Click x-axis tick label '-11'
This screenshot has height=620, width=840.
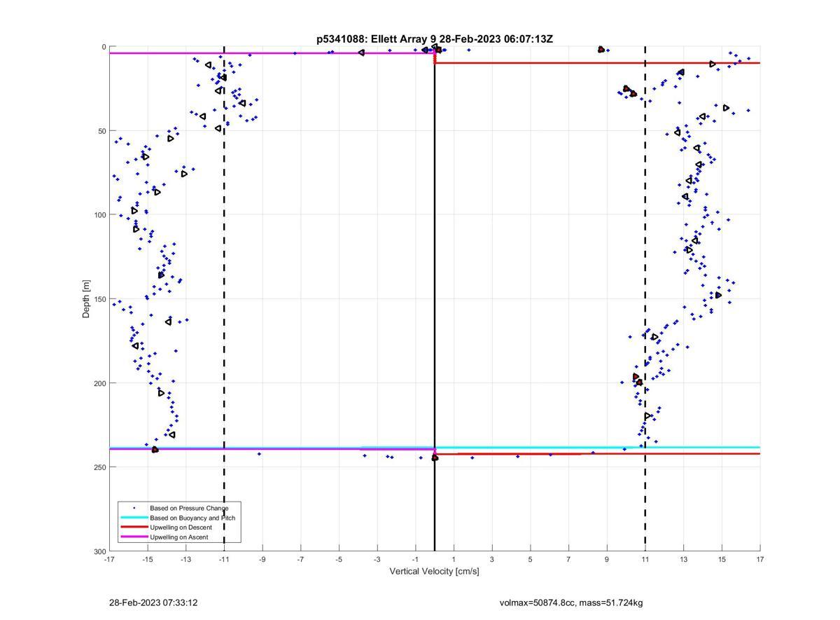pyautogui.click(x=224, y=559)
